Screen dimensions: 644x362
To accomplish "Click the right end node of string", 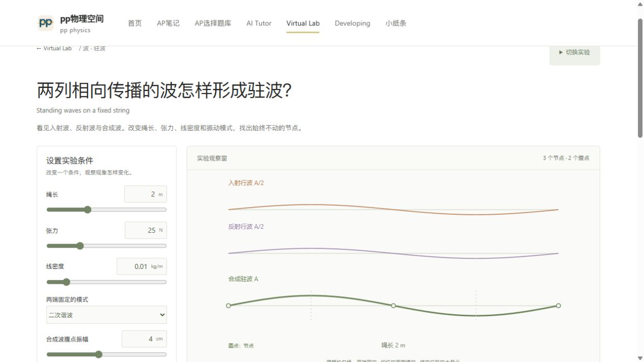I will pyautogui.click(x=558, y=306).
